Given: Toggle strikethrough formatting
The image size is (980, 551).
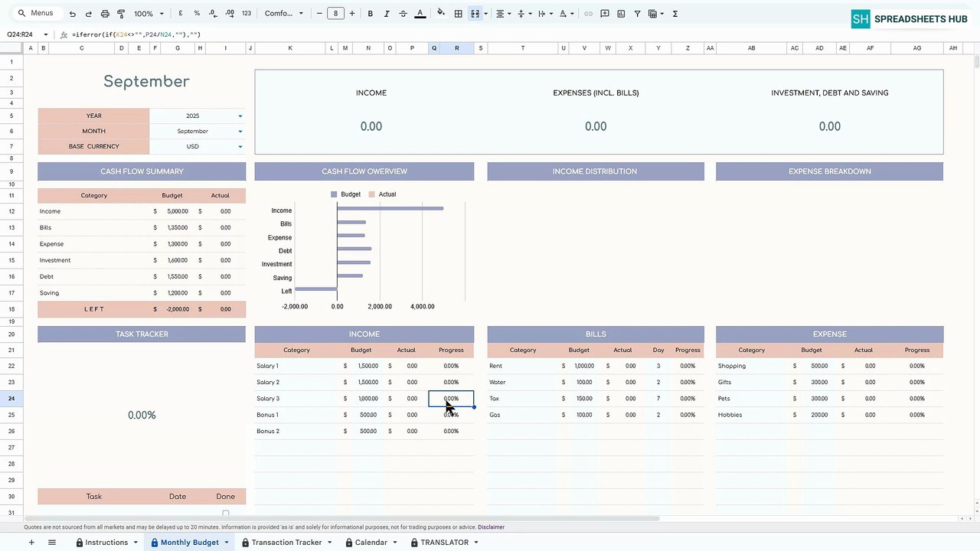Looking at the screenshot, I should tap(403, 14).
